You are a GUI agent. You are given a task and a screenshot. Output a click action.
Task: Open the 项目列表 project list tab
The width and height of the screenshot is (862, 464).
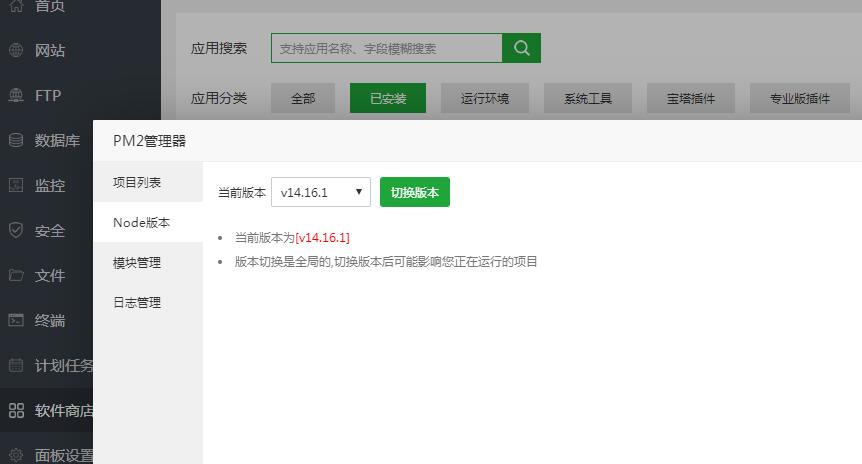(x=137, y=183)
